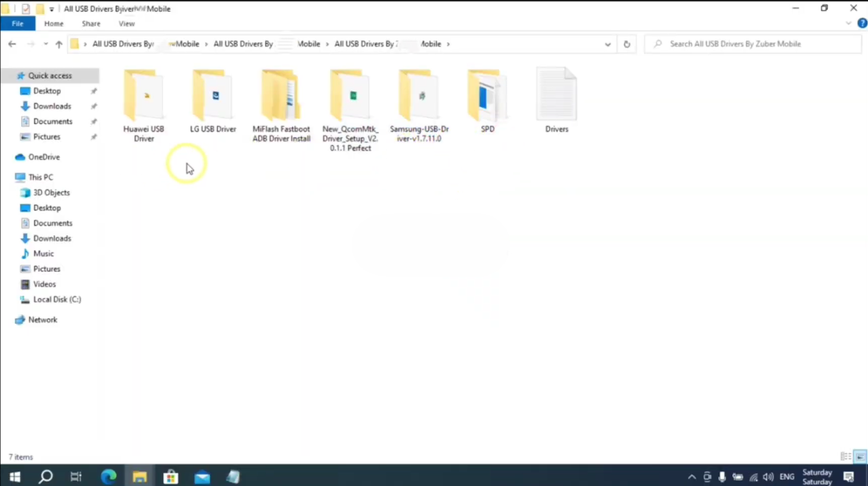The image size is (868, 486).
Task: Open the recent locations dropdown arrow
Action: coord(46,44)
